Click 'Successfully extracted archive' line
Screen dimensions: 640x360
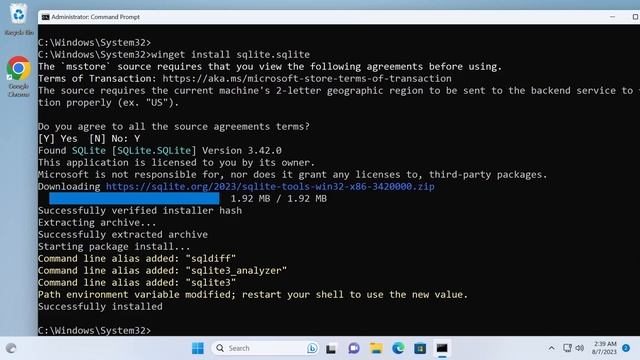pos(123,235)
